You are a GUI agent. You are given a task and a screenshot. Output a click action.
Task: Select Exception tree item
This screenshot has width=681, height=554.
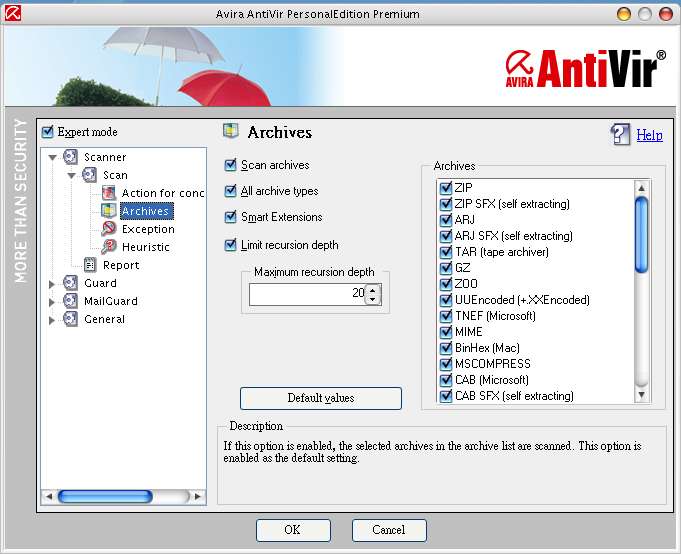click(x=148, y=229)
